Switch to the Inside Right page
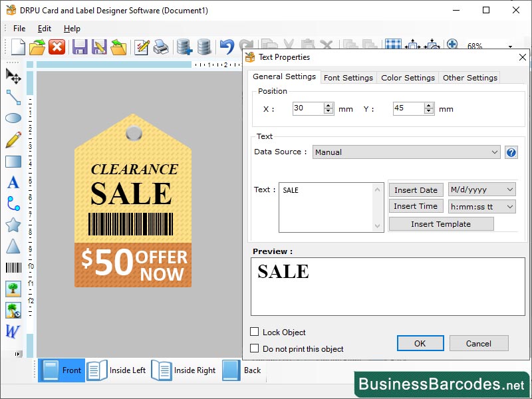Screen dimensions: 532x399 pos(184,370)
